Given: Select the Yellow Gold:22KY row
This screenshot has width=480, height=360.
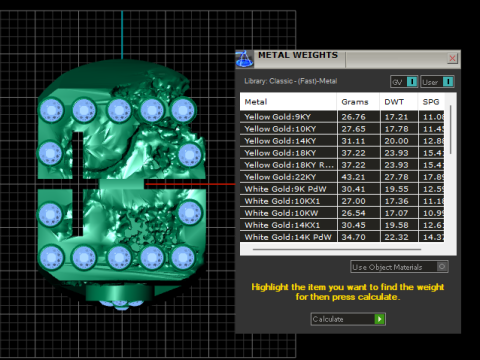Looking at the screenshot, I should [x=342, y=177].
